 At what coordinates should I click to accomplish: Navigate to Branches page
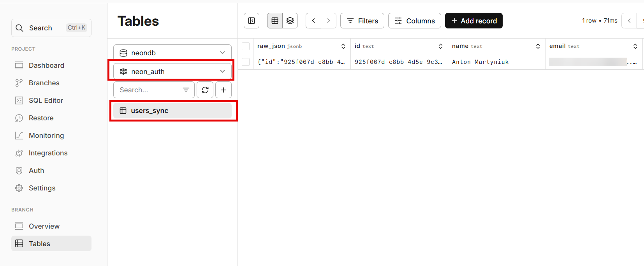click(x=44, y=83)
